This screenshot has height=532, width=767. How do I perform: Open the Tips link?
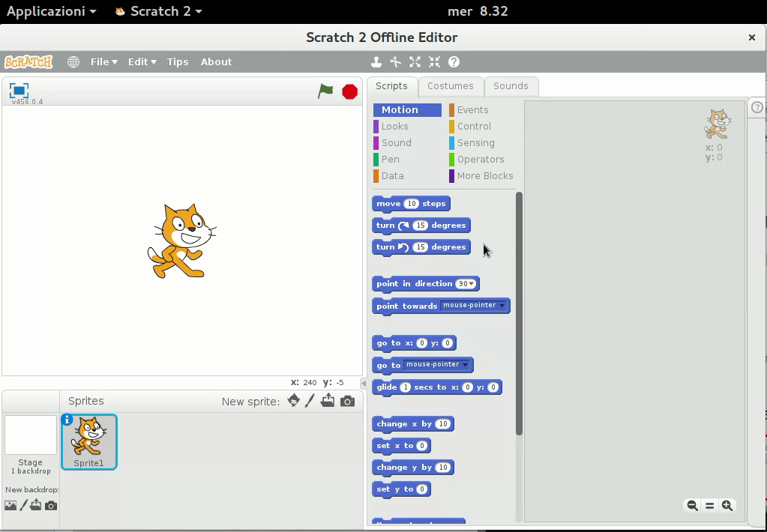point(178,62)
